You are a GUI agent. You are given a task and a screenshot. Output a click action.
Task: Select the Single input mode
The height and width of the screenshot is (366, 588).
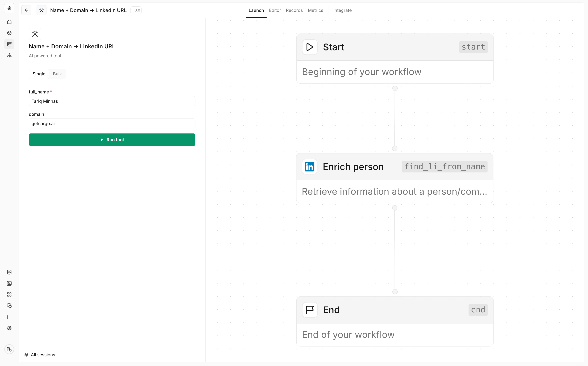pyautogui.click(x=39, y=74)
